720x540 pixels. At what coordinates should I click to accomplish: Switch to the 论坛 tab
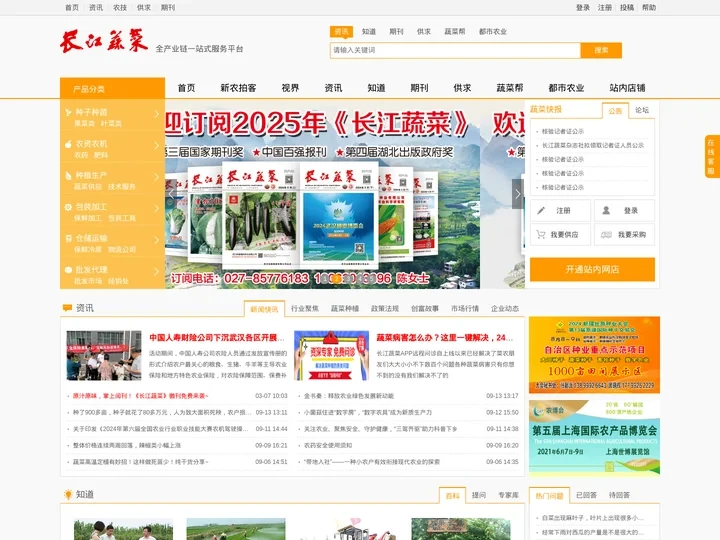[x=642, y=110]
